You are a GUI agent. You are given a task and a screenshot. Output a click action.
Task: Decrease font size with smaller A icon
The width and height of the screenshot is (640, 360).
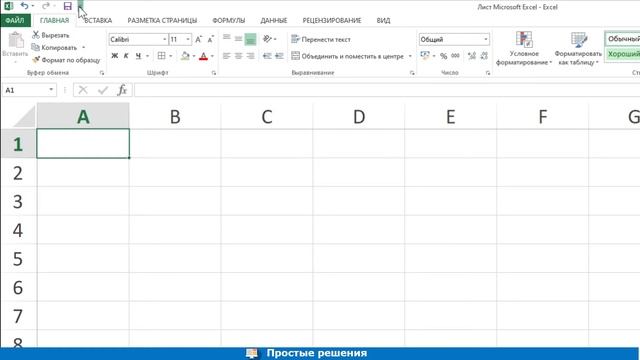tap(211, 39)
